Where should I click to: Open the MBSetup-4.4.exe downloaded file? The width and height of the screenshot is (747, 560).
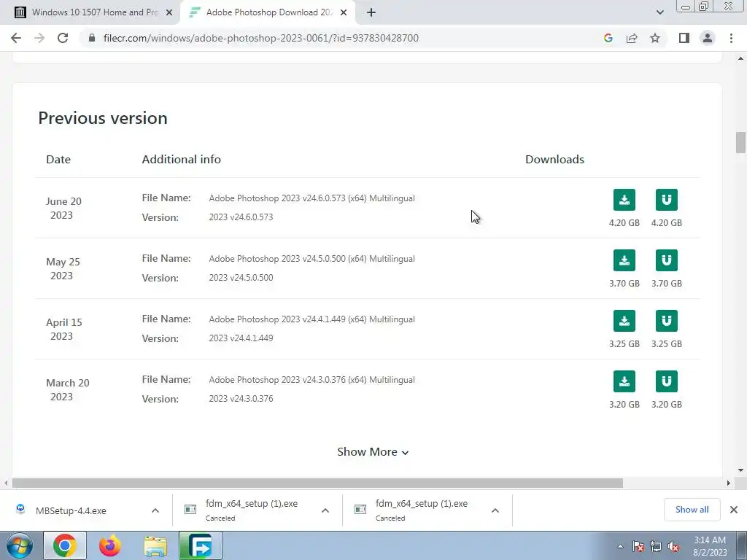click(x=71, y=510)
